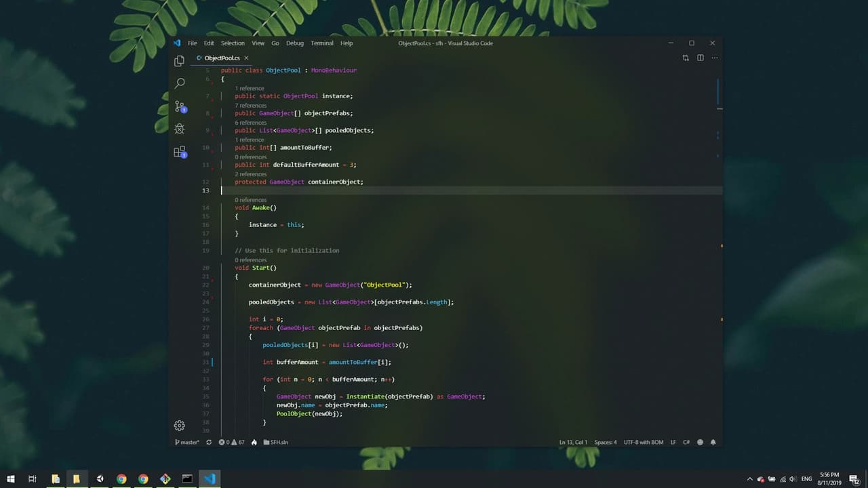Open the Explorer view in activity bar
The width and height of the screenshot is (868, 488).
tap(179, 61)
